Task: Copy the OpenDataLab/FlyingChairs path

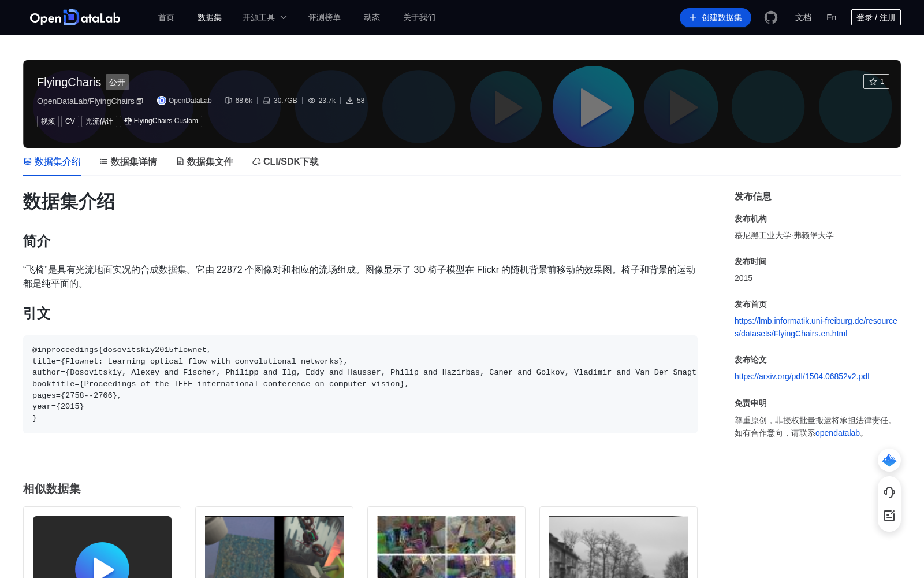Action: (140, 101)
